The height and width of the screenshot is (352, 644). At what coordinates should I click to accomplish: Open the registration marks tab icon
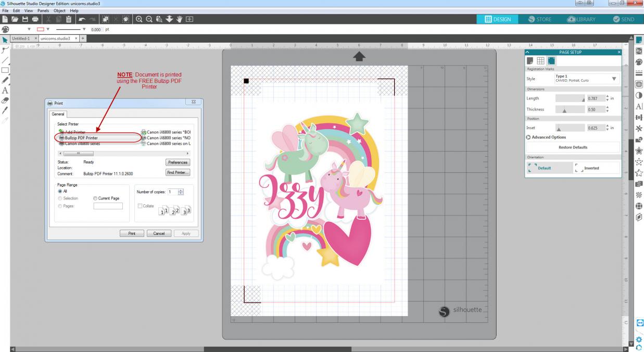[x=551, y=61]
